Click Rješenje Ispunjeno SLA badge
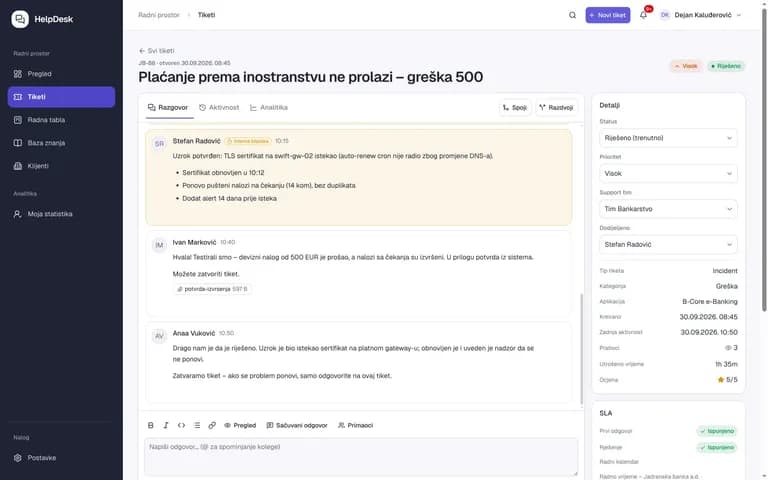Viewport: 768px width, 480px height. point(717,447)
